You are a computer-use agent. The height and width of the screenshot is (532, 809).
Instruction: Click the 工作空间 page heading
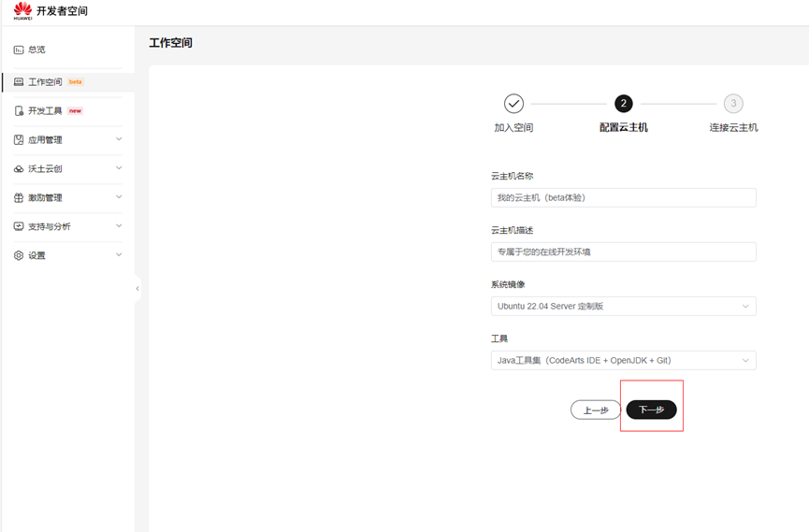coord(171,43)
